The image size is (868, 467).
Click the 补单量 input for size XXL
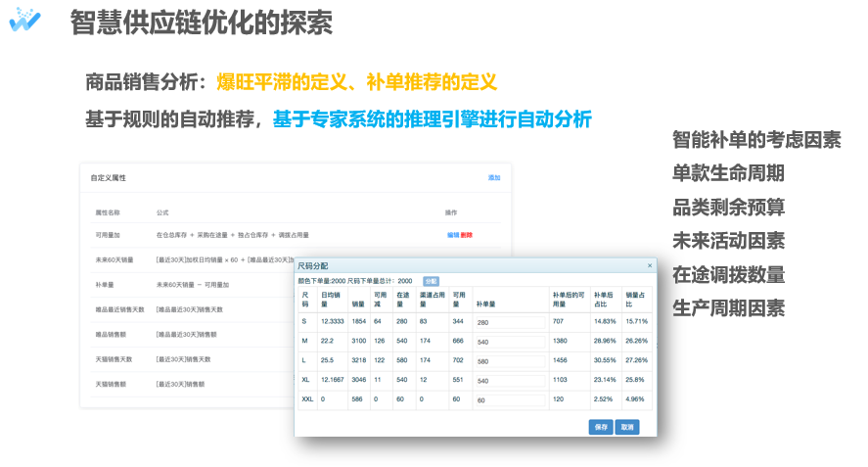pos(511,400)
